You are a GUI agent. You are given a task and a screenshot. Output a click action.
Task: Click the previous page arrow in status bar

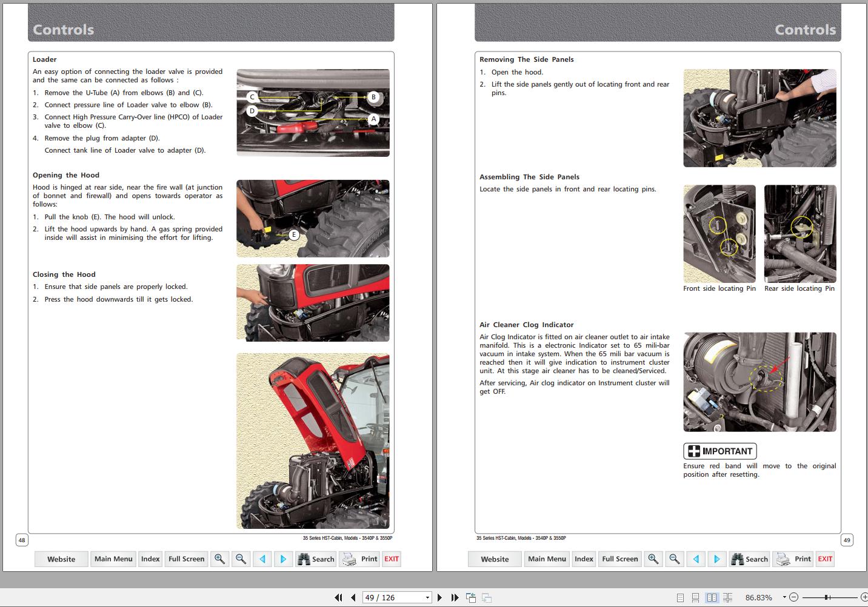click(x=353, y=597)
